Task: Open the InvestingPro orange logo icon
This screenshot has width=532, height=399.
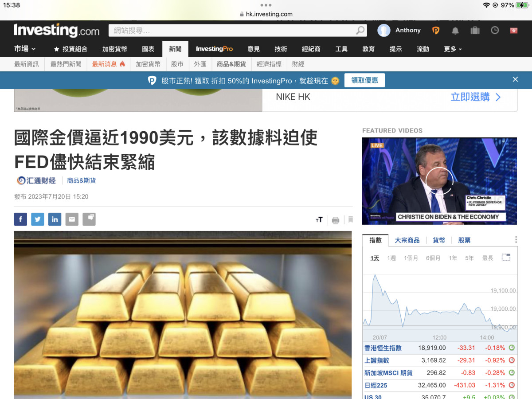Action: (x=436, y=30)
